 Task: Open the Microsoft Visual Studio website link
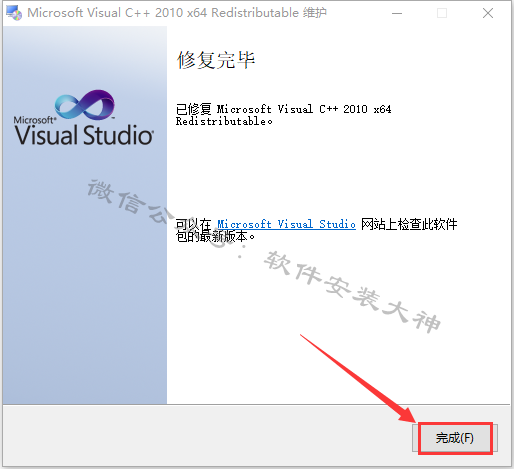(x=286, y=224)
